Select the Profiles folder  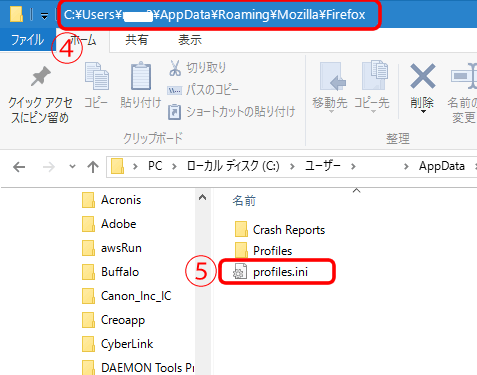coord(263,251)
